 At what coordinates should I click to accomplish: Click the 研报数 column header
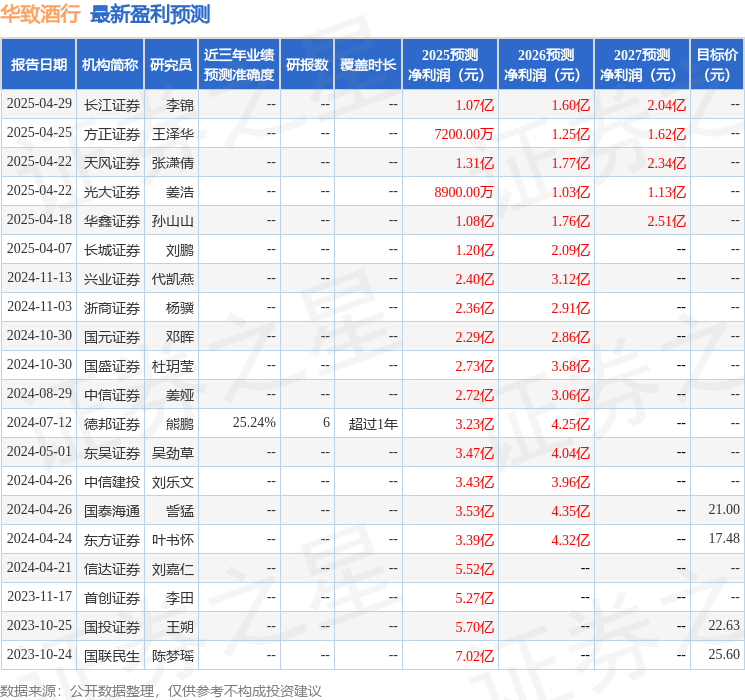pos(307,65)
